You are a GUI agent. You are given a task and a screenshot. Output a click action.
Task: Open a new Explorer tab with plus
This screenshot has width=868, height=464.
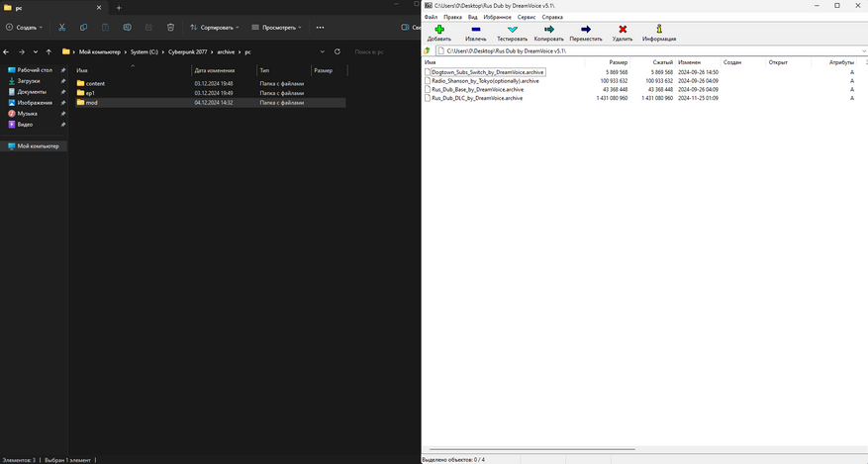[119, 8]
